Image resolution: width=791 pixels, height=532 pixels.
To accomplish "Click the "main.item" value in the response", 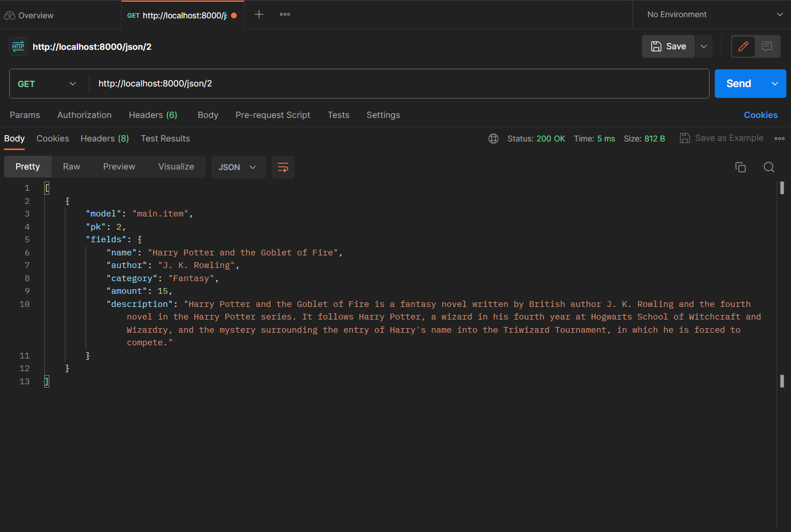I will tap(160, 214).
